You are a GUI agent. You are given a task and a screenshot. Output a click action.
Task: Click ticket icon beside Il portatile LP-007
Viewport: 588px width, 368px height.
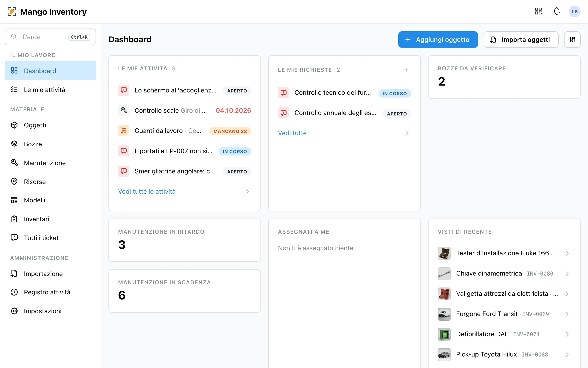coord(124,151)
